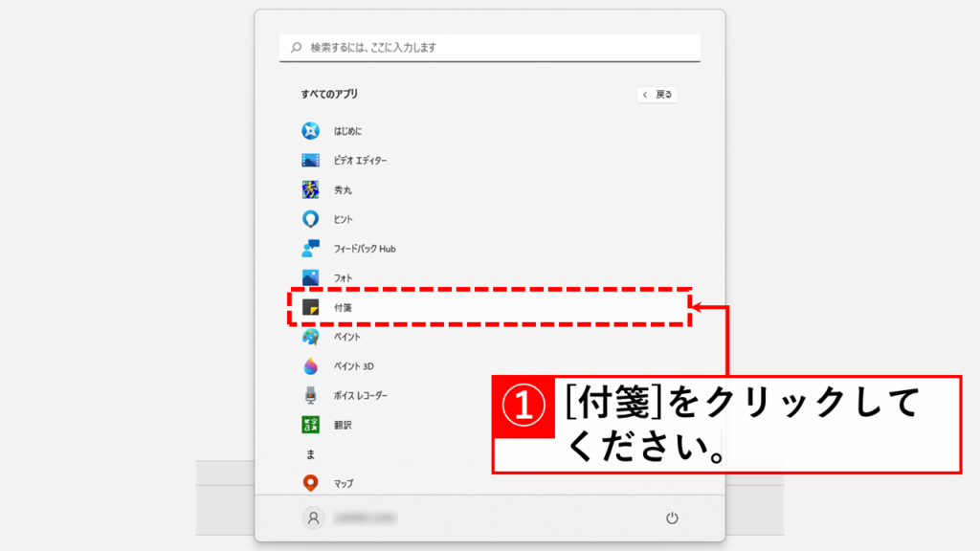This screenshot has height=551, width=980.
Task: Launch the マップ (Maps) app
Action: [x=342, y=483]
